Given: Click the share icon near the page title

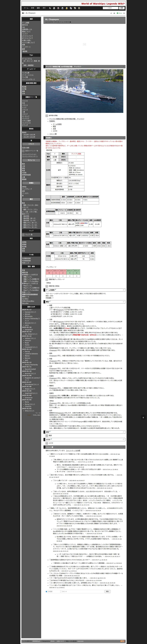Looking at the screenshot, I should [x=111, y=13].
